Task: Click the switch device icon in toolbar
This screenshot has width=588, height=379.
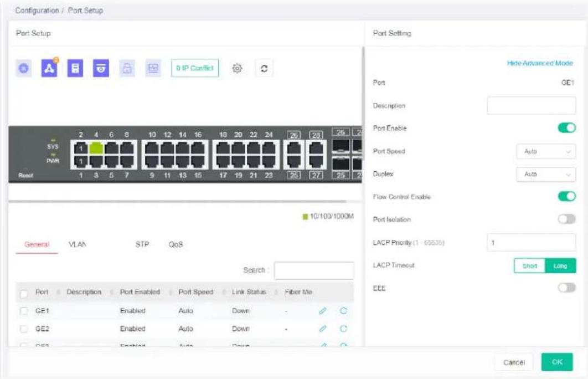Action: click(x=75, y=68)
